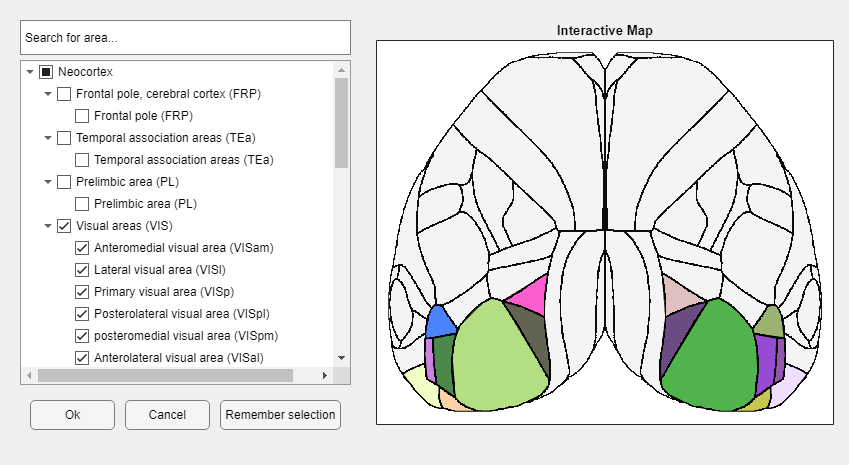849x465 pixels.
Task: Click the Cancel button
Action: coord(167,415)
